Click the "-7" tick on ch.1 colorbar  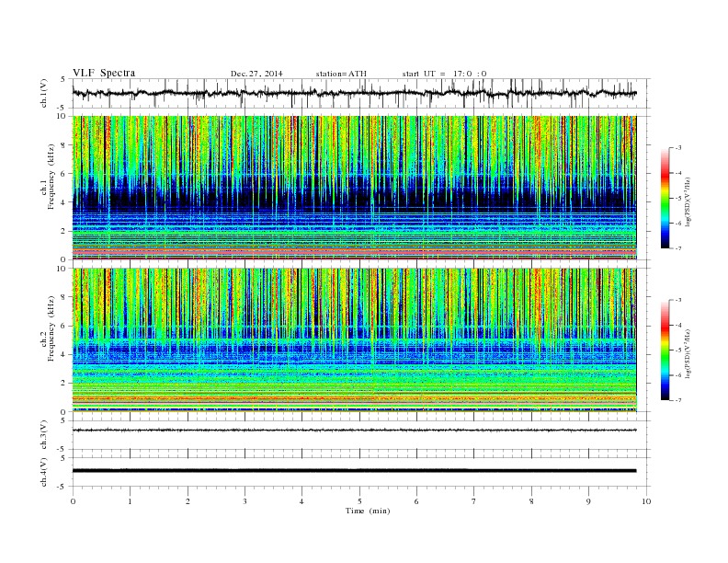[x=678, y=248]
